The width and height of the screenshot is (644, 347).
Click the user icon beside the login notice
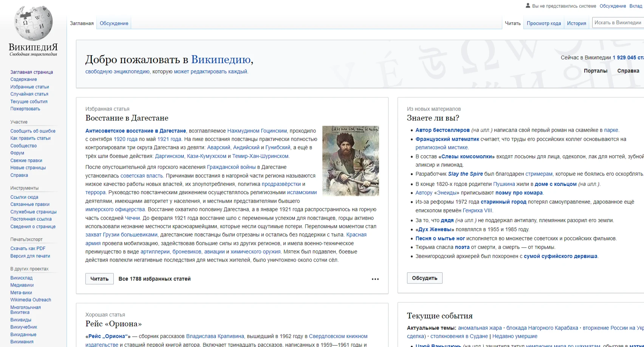coord(528,6)
